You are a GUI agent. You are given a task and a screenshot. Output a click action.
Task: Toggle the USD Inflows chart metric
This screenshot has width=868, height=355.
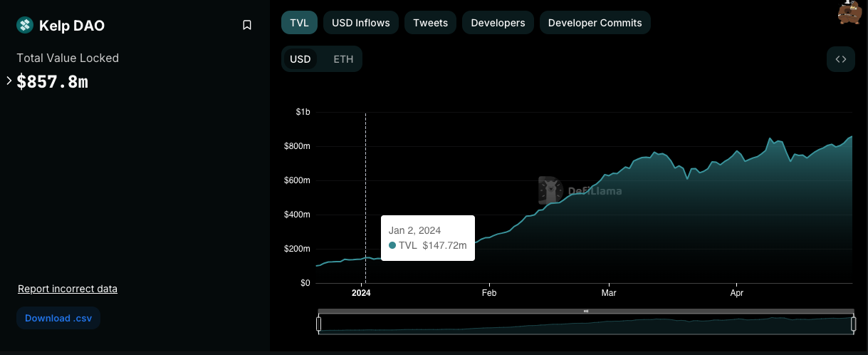[361, 23]
